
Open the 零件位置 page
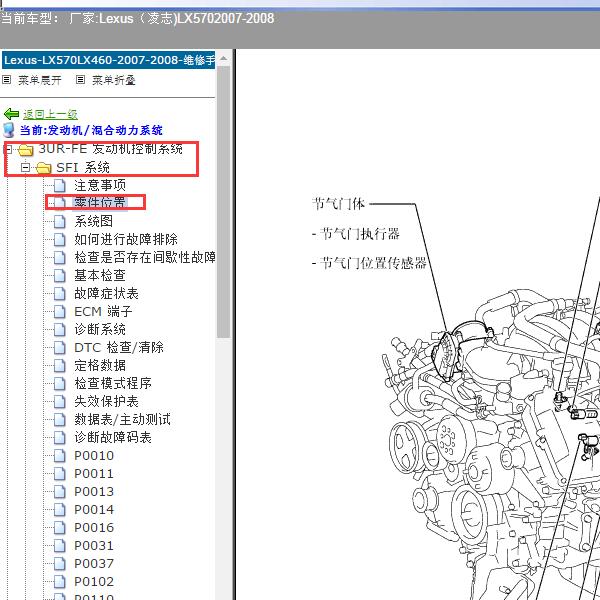point(100,202)
